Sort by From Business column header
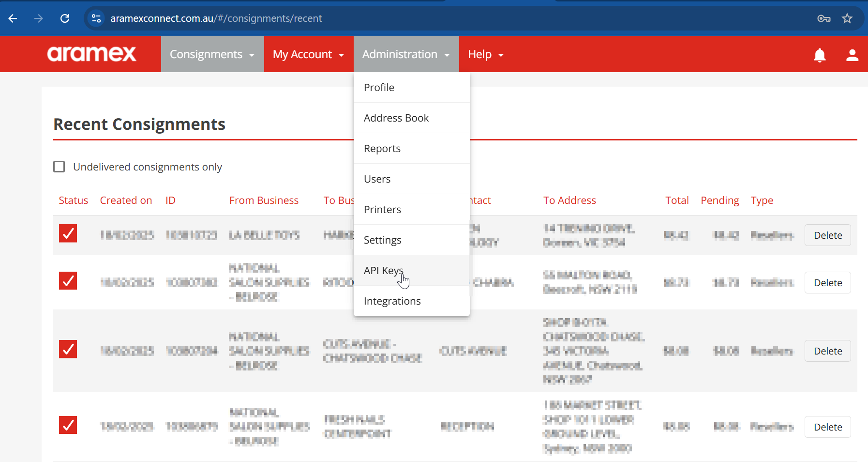868x462 pixels. click(264, 200)
